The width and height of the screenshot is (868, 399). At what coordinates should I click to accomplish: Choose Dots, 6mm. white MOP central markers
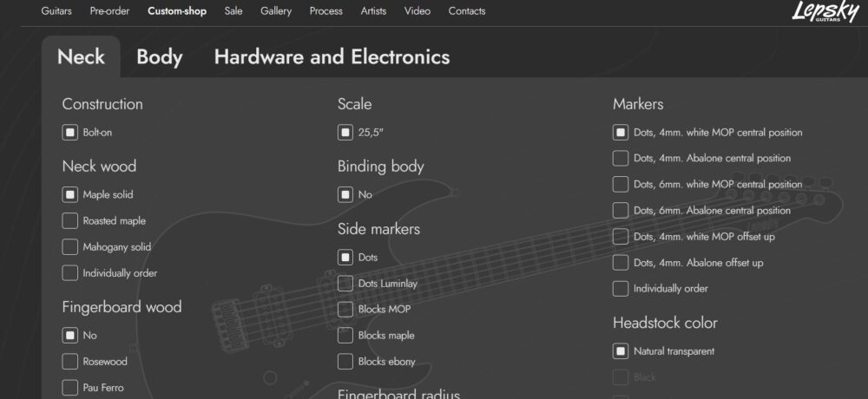point(621,185)
